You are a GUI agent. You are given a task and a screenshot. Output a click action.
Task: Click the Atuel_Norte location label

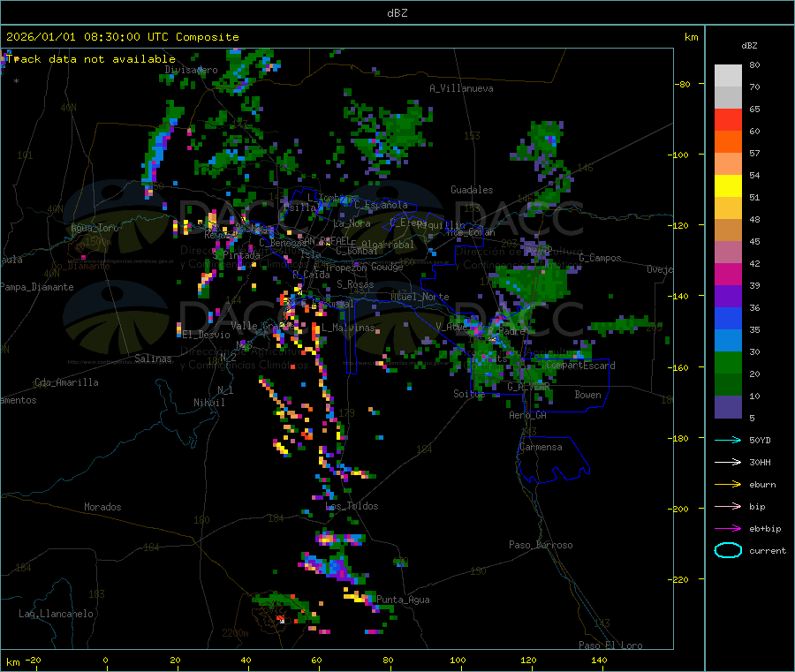click(420, 297)
